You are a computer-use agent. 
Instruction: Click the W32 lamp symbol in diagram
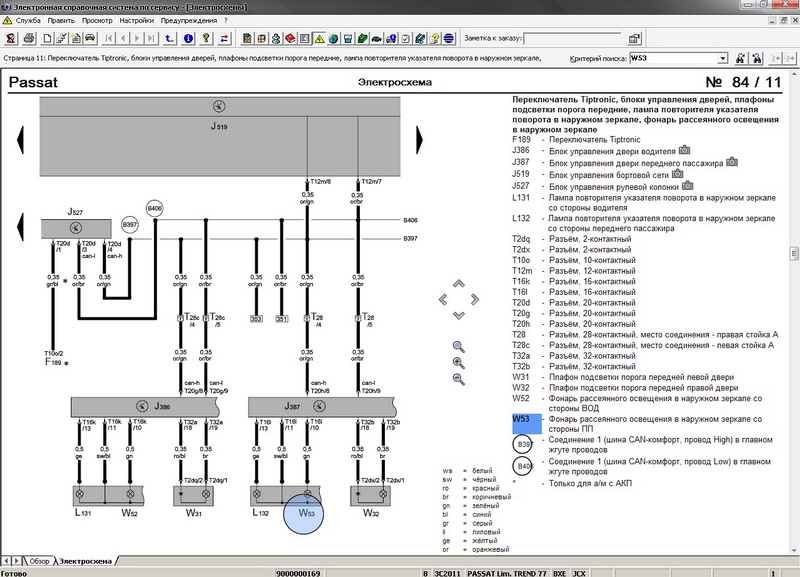[x=383, y=494]
